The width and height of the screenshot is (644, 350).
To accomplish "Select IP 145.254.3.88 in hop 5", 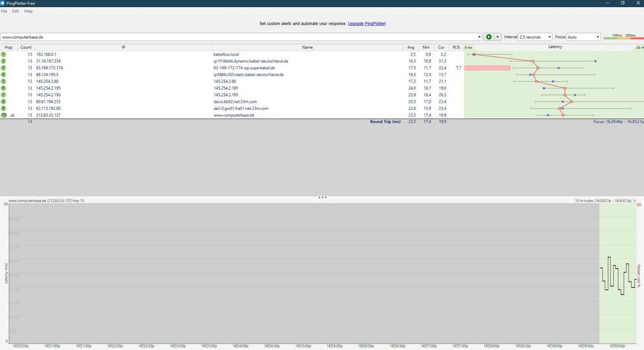I will (47, 81).
